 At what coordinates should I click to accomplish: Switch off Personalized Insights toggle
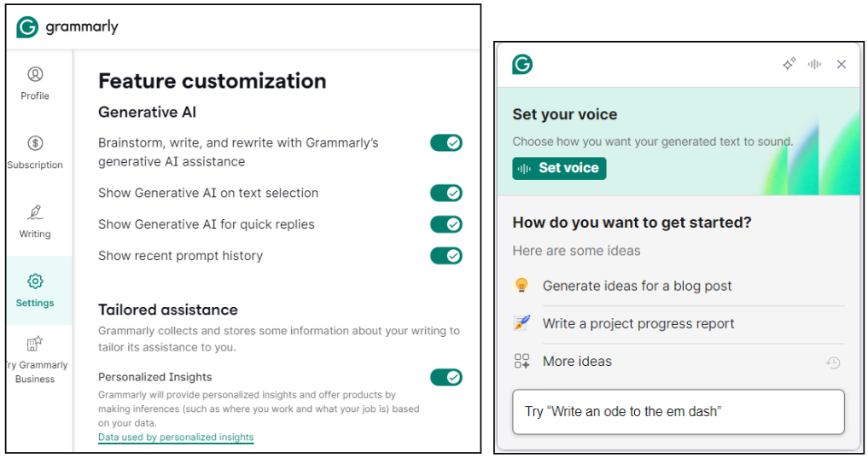(446, 377)
